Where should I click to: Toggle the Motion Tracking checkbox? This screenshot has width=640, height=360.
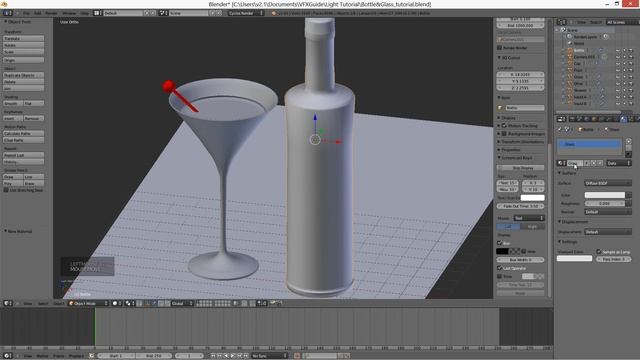click(x=504, y=126)
